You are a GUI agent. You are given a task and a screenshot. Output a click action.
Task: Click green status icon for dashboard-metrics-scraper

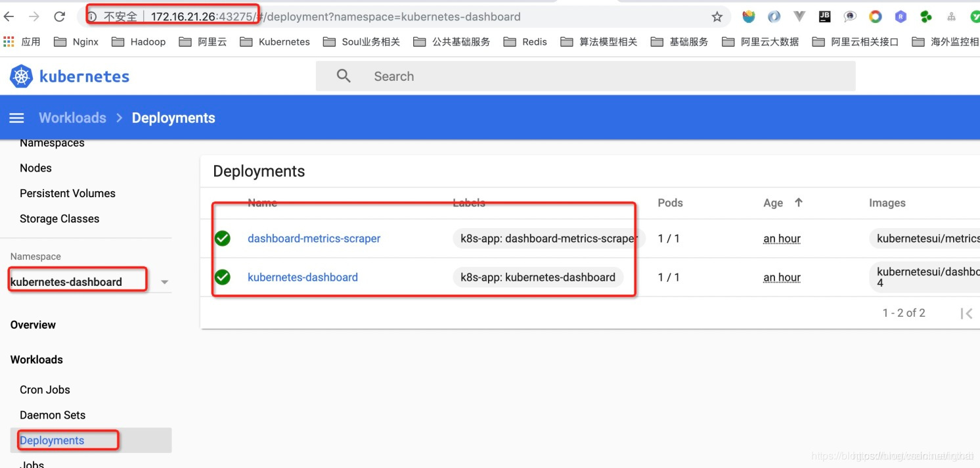223,239
